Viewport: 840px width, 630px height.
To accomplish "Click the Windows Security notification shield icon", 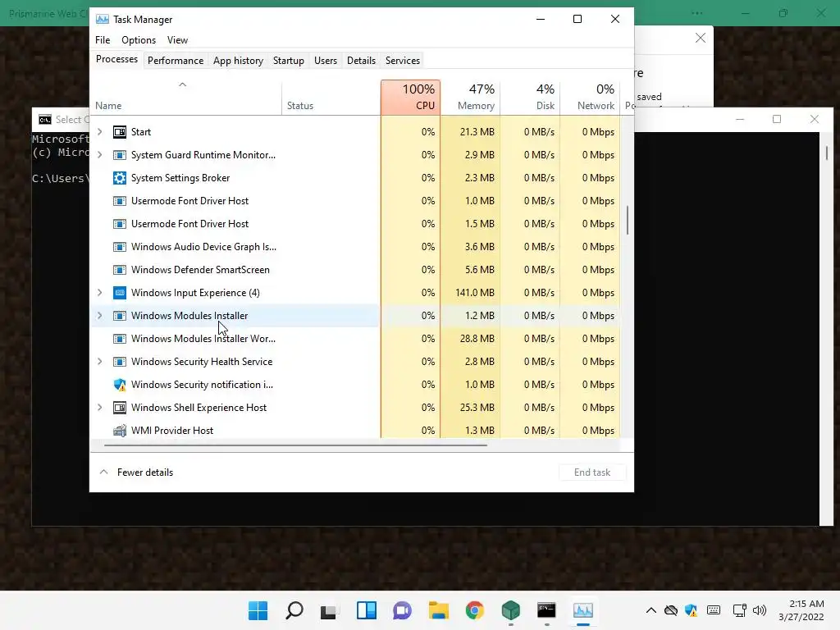I will 120,385.
